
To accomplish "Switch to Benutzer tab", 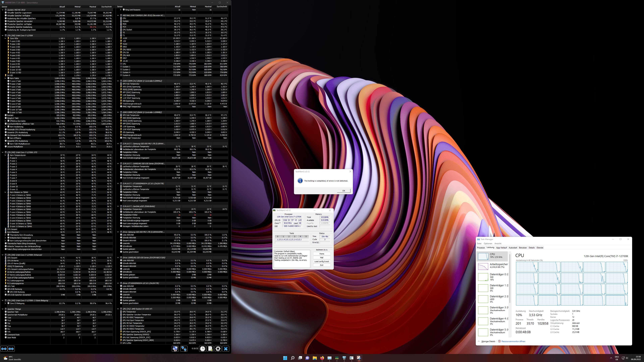I will coord(523,248).
